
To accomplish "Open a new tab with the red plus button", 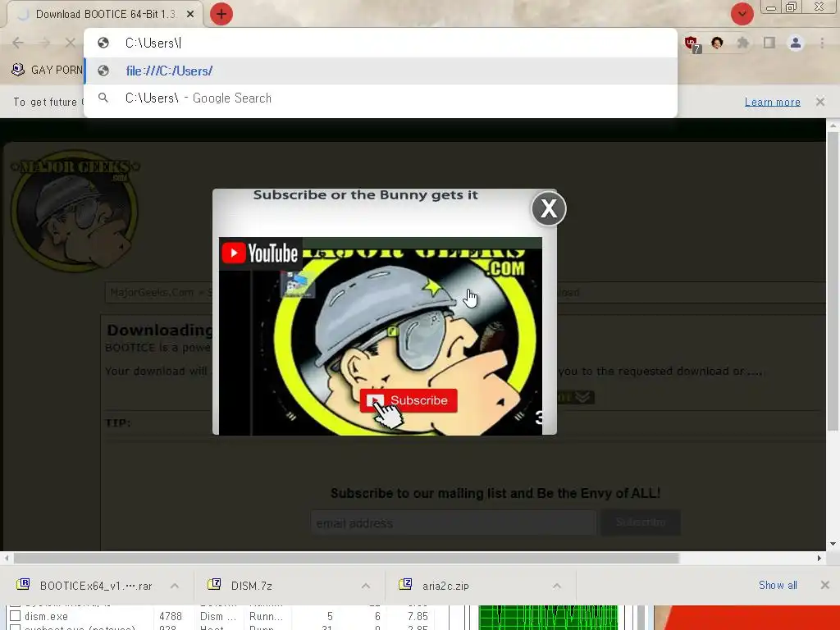I will [221, 14].
